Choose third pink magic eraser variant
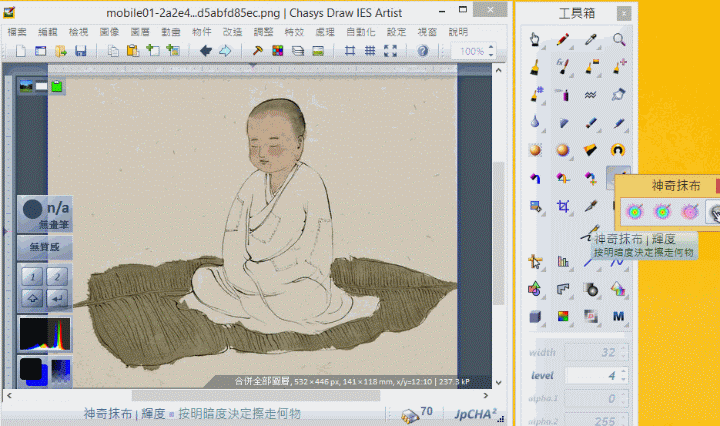Screen dimensions: 720x426 click(x=690, y=212)
